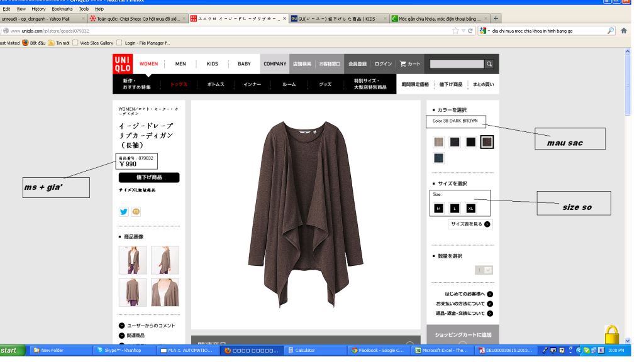Click the Twitter share icon
Screen dimensions: 644x362
(x=124, y=212)
